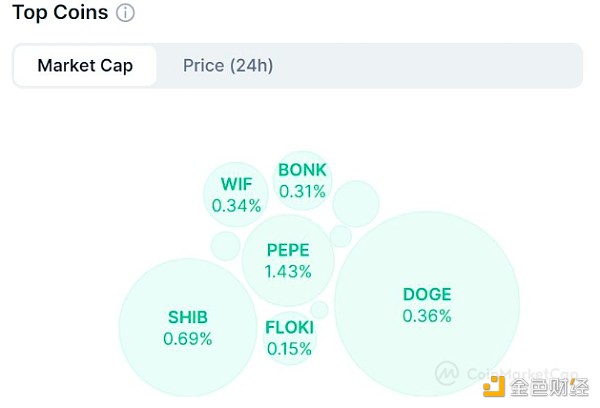600x408 pixels.
Task: Click the info icon beside Top Coins
Action: click(x=125, y=14)
